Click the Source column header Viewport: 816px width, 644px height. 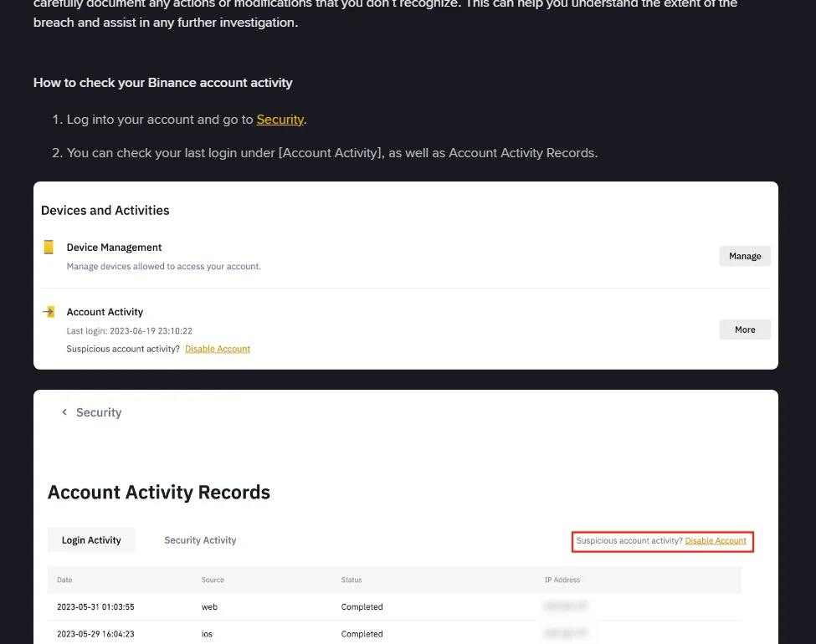pyautogui.click(x=213, y=580)
